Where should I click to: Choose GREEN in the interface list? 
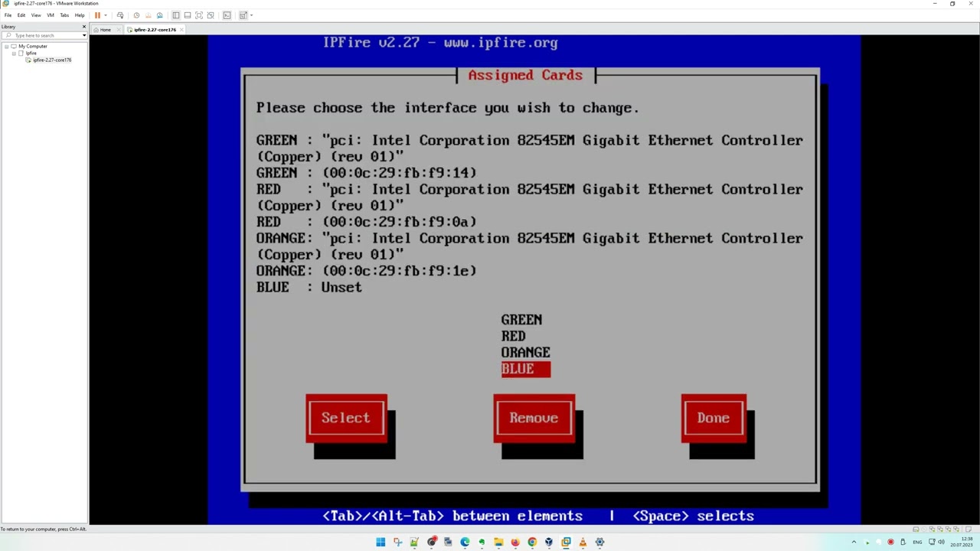(521, 320)
